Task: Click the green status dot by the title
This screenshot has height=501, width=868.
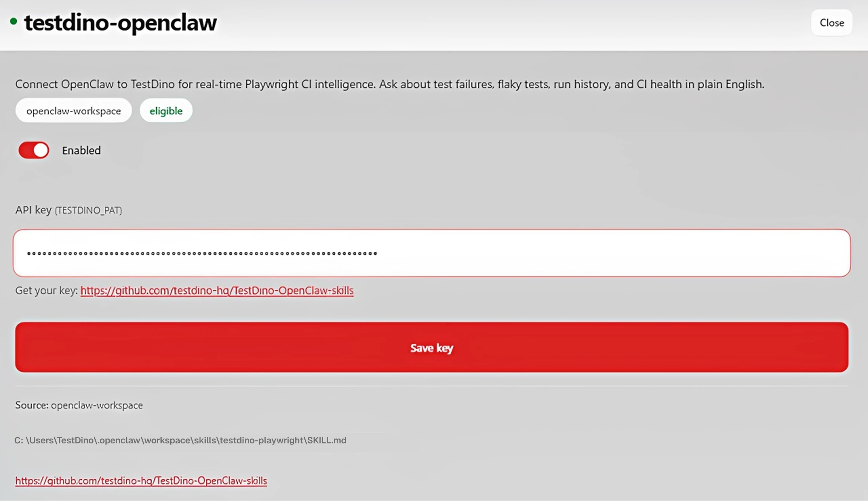Action: click(x=14, y=21)
